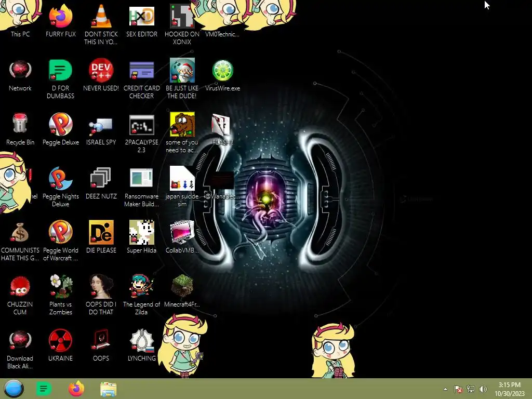Expand hidden system tray icons arrow
The height and width of the screenshot is (399, 532).
click(x=445, y=389)
